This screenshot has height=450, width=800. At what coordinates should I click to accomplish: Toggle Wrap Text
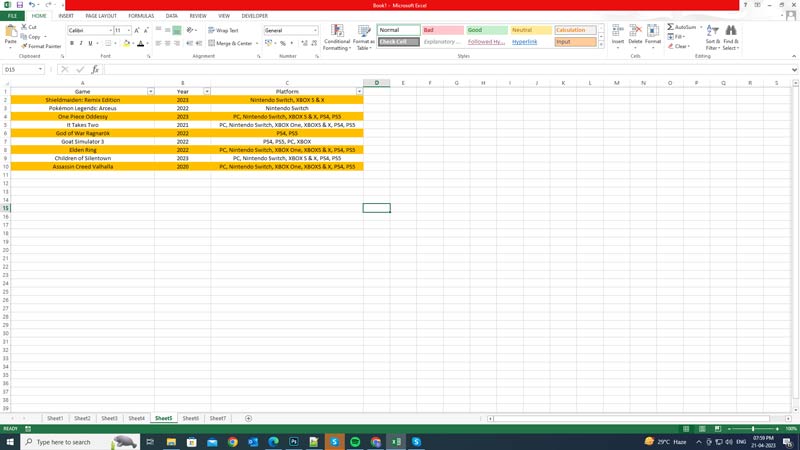point(223,31)
